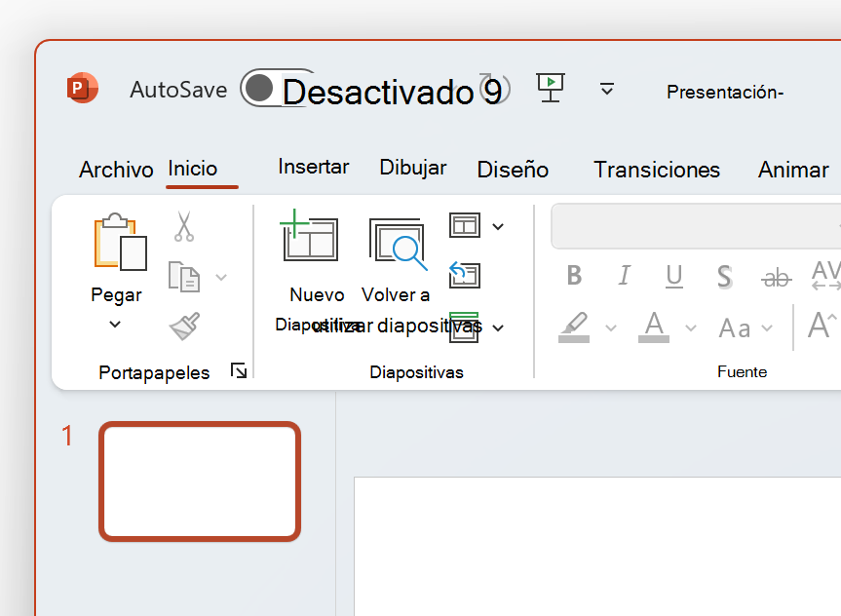Click the Pegar clipboard icon

pyautogui.click(x=120, y=242)
